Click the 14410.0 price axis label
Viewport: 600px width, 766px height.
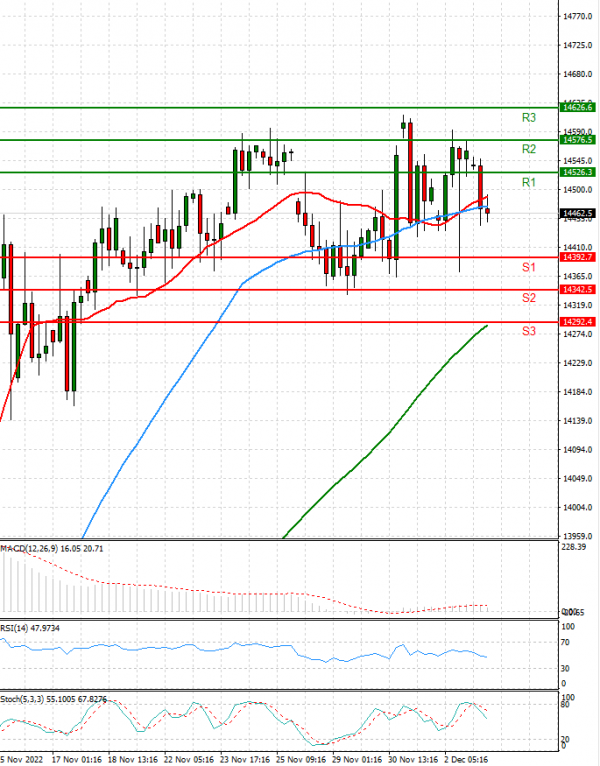click(x=578, y=247)
